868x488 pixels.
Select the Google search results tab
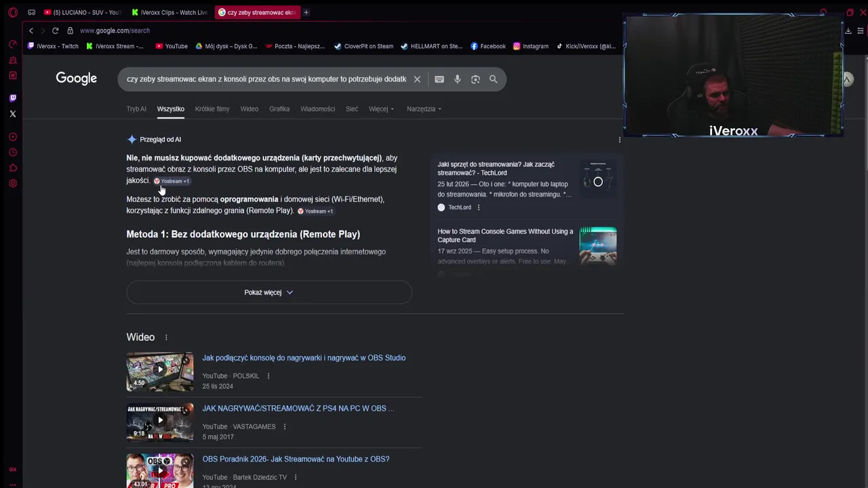tap(257, 12)
